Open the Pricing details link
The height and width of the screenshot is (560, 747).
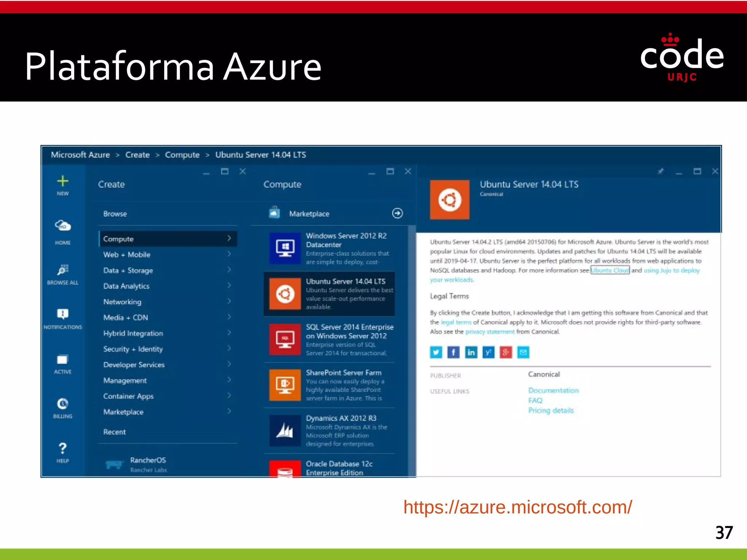pos(551,411)
